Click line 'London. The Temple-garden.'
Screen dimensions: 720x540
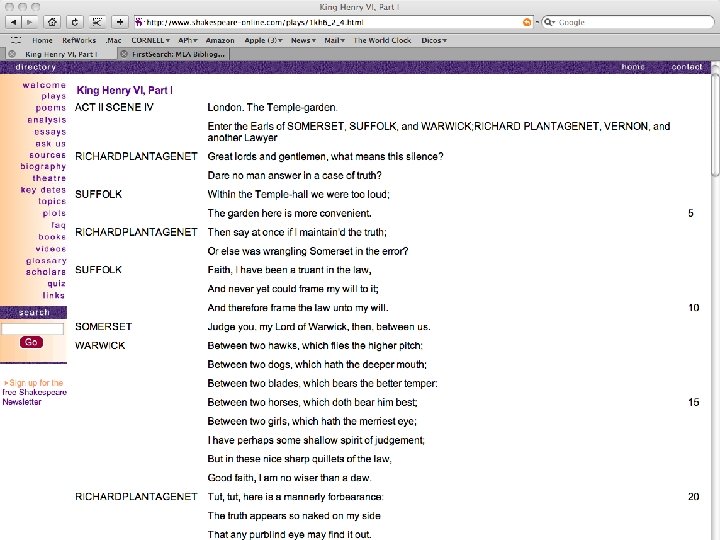point(272,107)
